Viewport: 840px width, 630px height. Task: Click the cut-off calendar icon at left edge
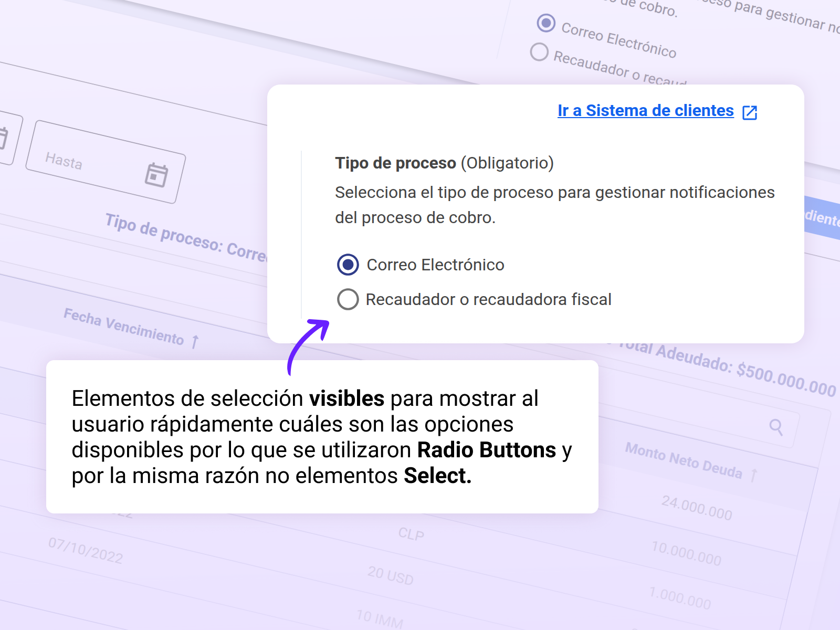tap(3, 138)
